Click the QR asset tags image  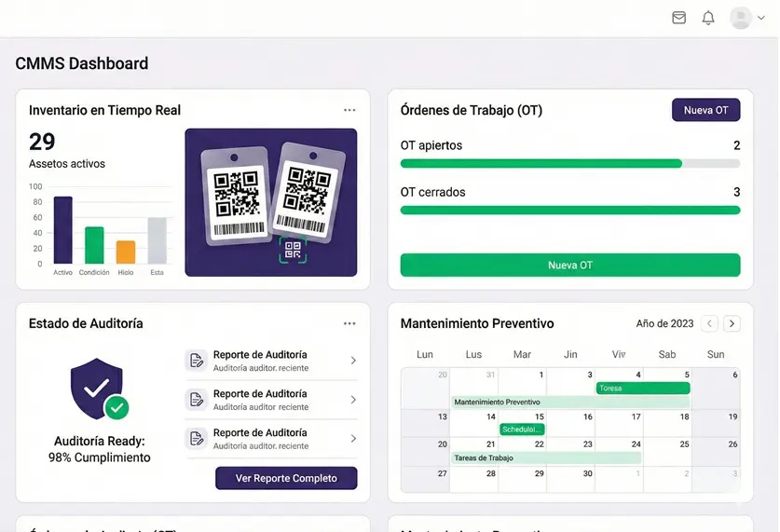click(x=270, y=202)
